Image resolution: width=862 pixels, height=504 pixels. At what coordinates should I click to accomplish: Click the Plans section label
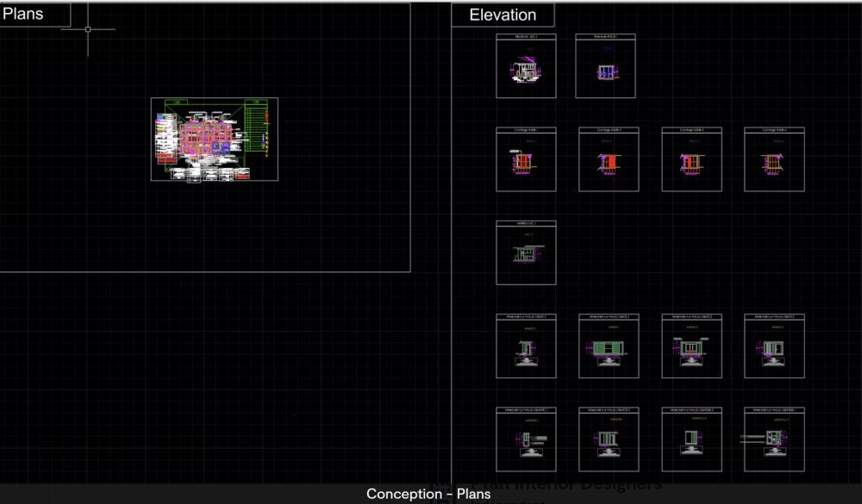coord(23,14)
